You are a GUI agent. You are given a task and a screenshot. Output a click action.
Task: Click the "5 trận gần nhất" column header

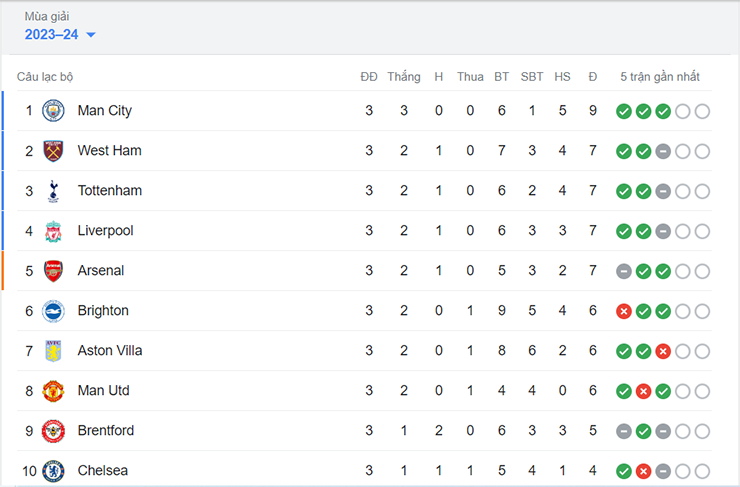[660, 77]
